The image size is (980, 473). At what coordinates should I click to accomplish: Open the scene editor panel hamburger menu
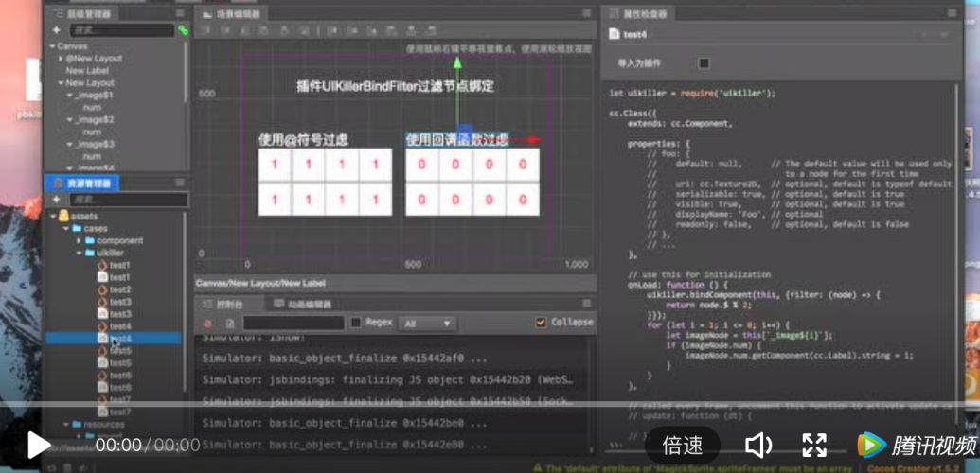586,13
